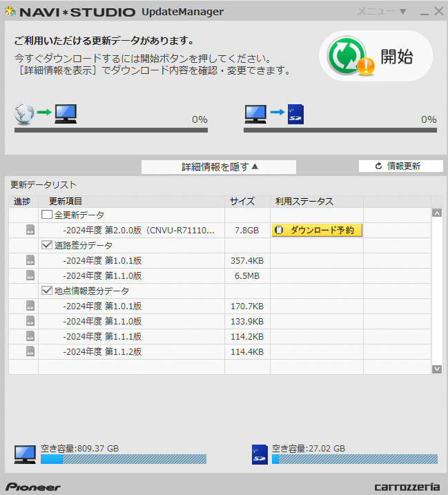This screenshot has width=448, height=495.
Task: Click the carrozzeria logo
Action: (407, 487)
